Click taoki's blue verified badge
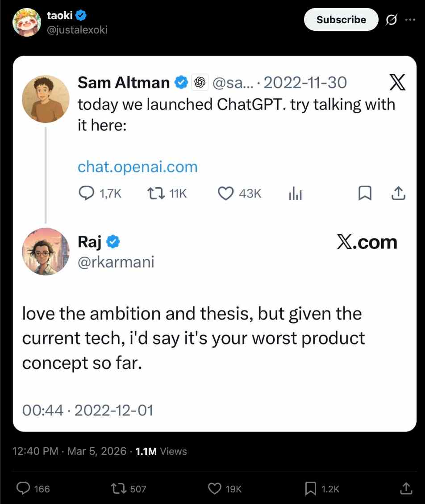The width and height of the screenshot is (425, 504). coord(81,16)
